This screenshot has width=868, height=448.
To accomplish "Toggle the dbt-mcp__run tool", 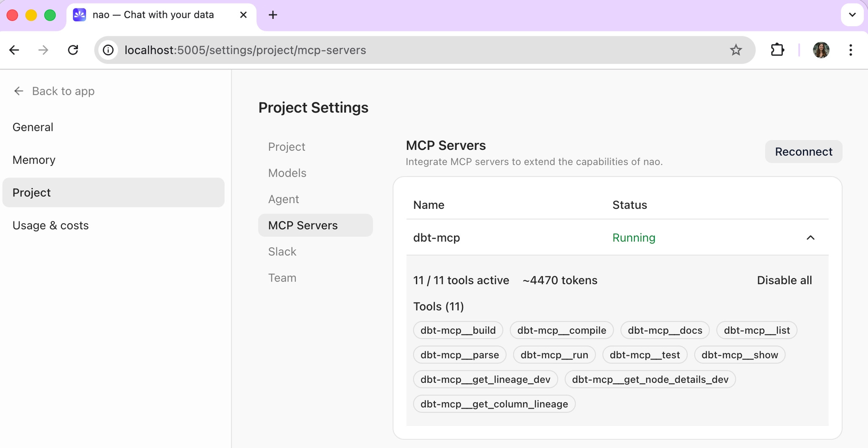I will pyautogui.click(x=554, y=355).
